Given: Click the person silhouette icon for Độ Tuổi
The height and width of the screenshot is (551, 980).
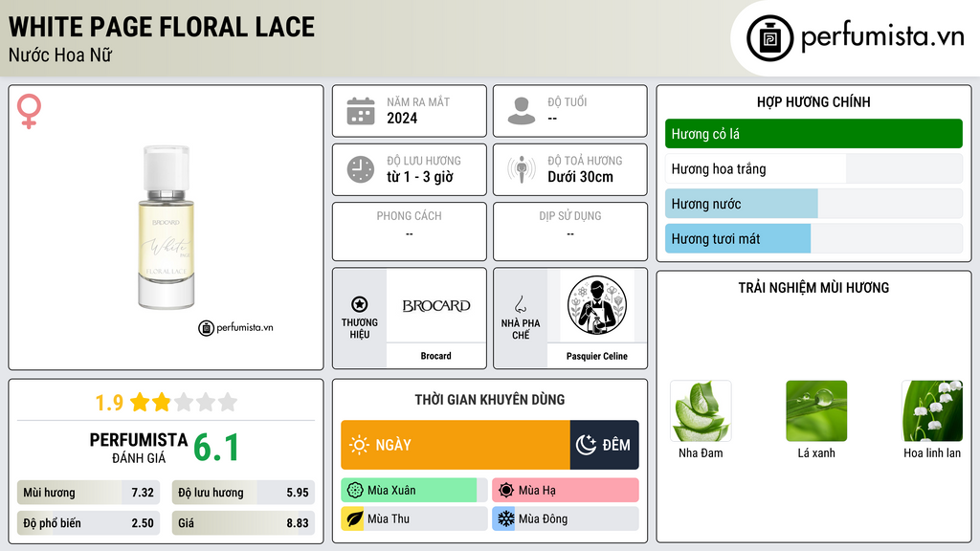Looking at the screenshot, I should [522, 111].
